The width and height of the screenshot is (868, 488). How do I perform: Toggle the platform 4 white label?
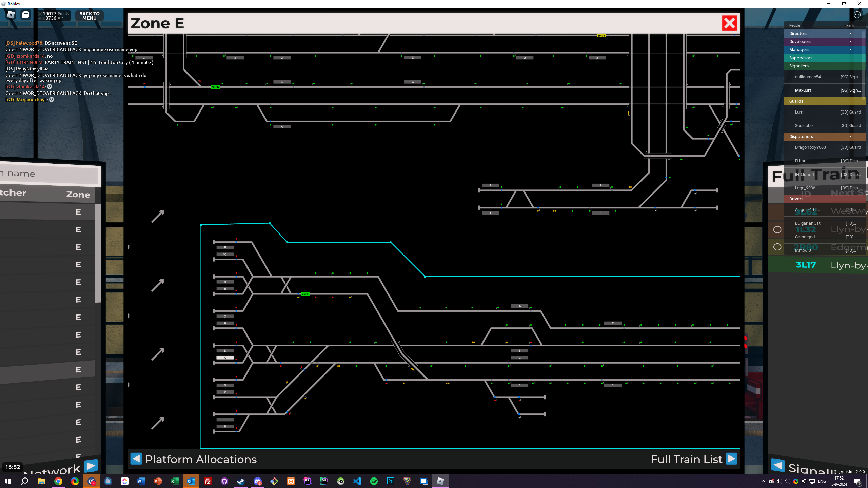(225, 358)
